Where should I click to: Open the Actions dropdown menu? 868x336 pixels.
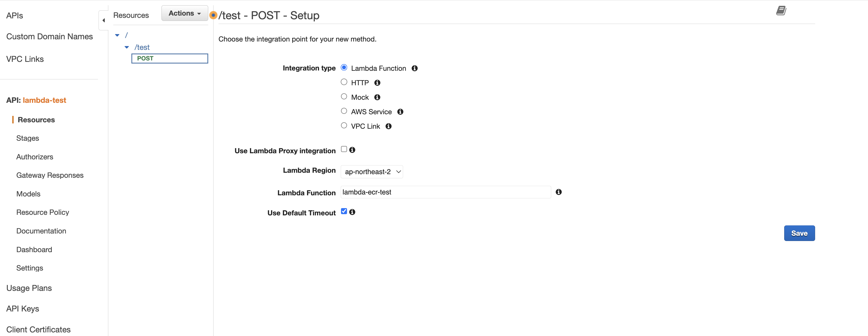click(184, 13)
